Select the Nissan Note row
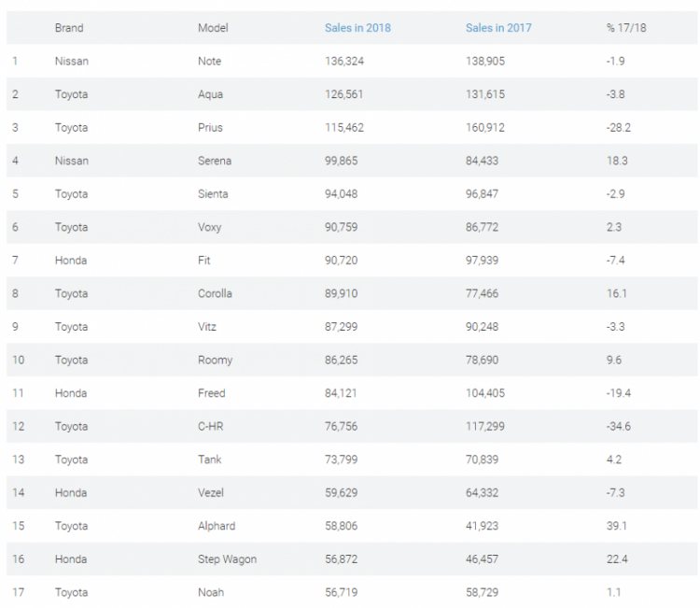This screenshot has width=700, height=608. tap(352, 61)
